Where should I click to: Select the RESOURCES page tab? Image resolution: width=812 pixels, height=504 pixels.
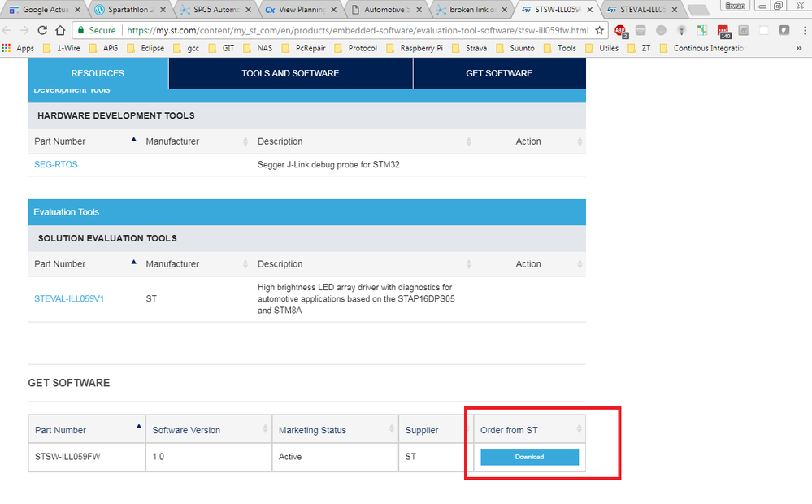tap(98, 73)
